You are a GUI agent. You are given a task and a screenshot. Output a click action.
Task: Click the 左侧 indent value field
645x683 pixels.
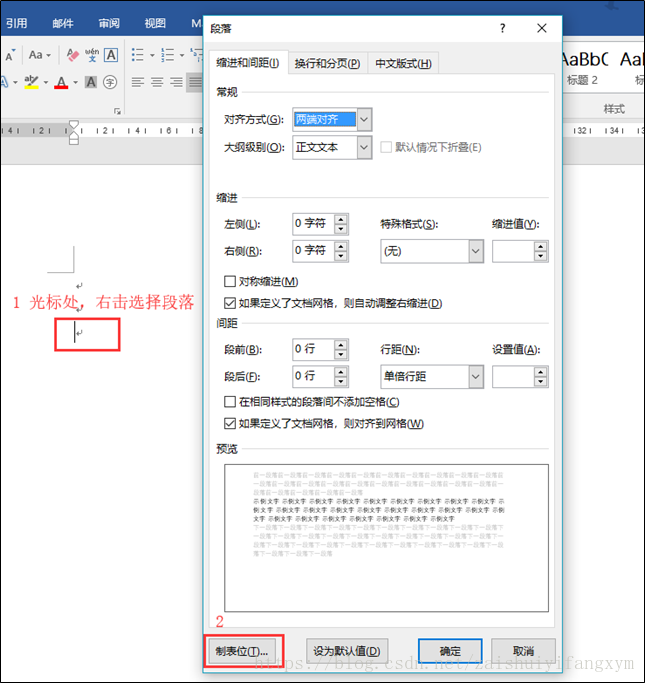[x=314, y=224]
